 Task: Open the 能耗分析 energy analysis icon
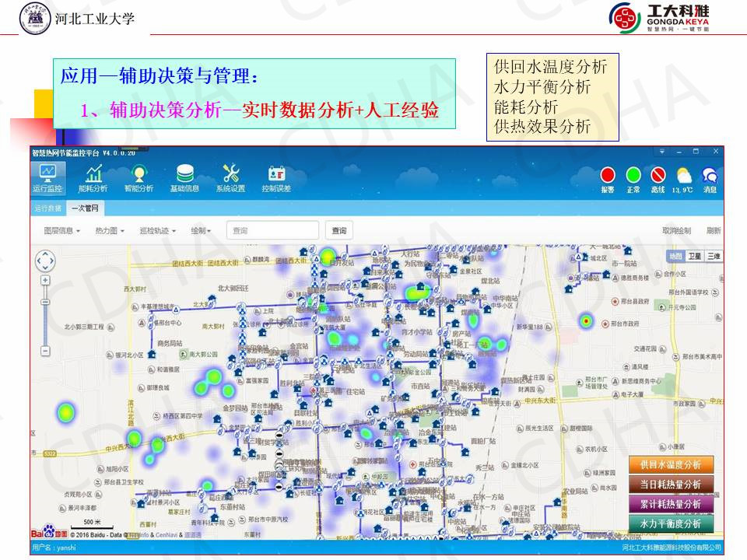93,178
